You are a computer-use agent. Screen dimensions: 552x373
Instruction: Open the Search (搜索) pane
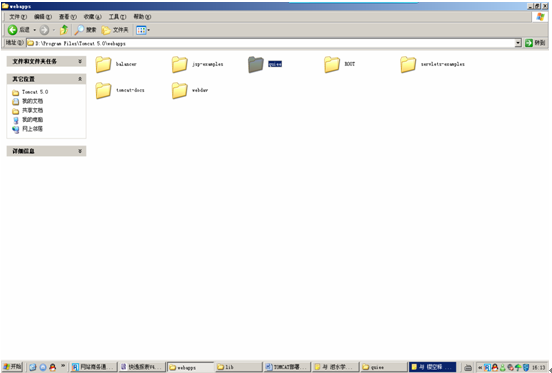coord(85,30)
